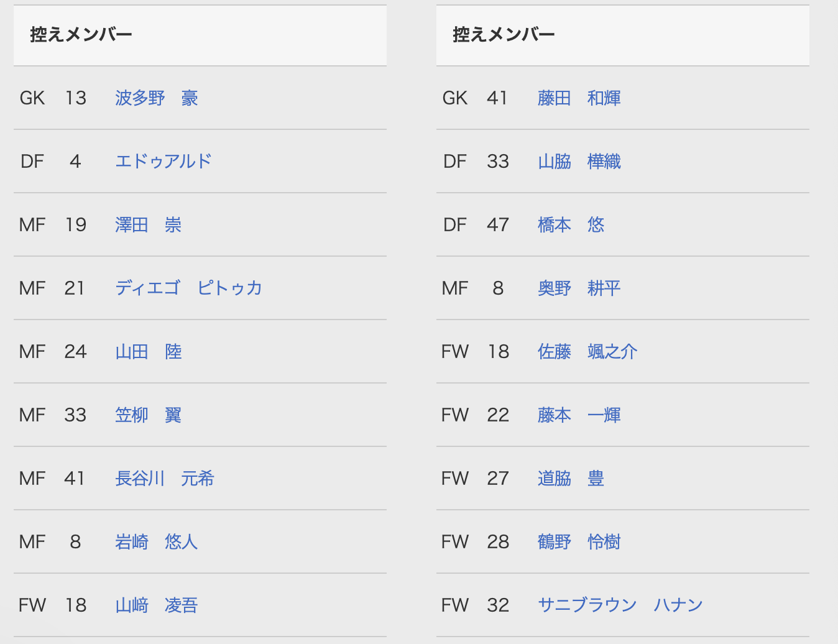Open 山脇 樺織 player profile

pos(579,162)
